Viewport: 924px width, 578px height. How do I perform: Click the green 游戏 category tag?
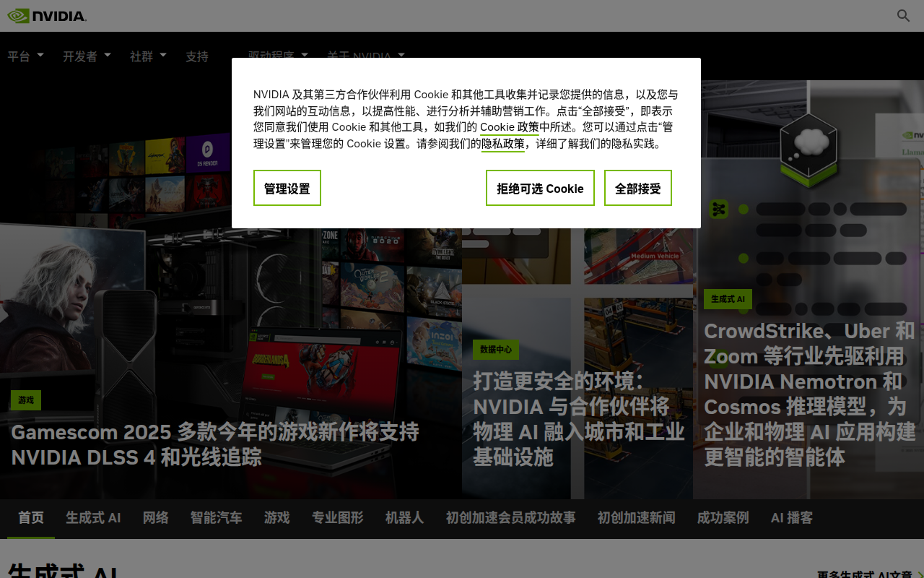26,400
